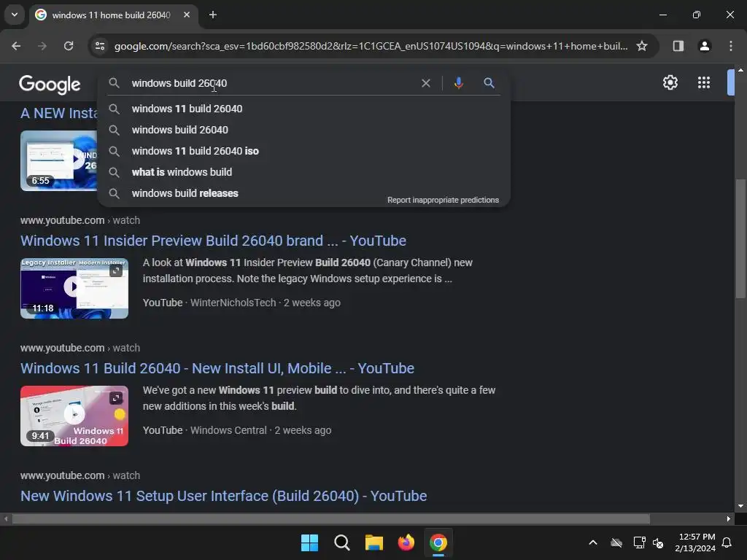747x560 pixels.
Task: Click the vertical scrollbar up arrow
Action: click(740, 70)
